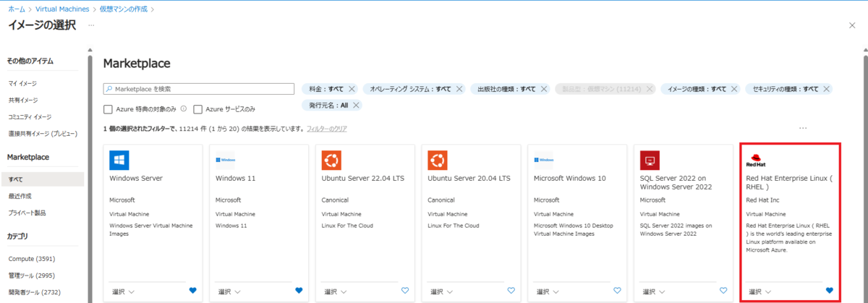868x303 pixels.
Task: Favorite Ubuntu Server 22.04 LTS heart
Action: 405,291
